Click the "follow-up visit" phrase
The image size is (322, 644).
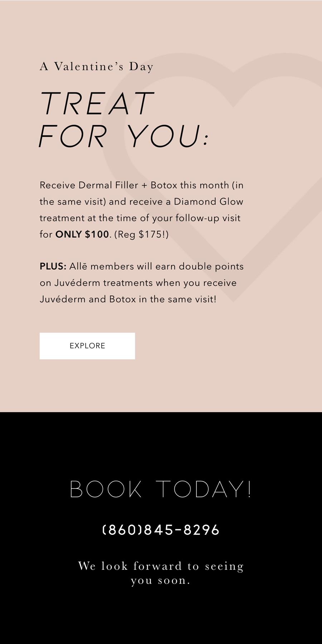coord(208,218)
